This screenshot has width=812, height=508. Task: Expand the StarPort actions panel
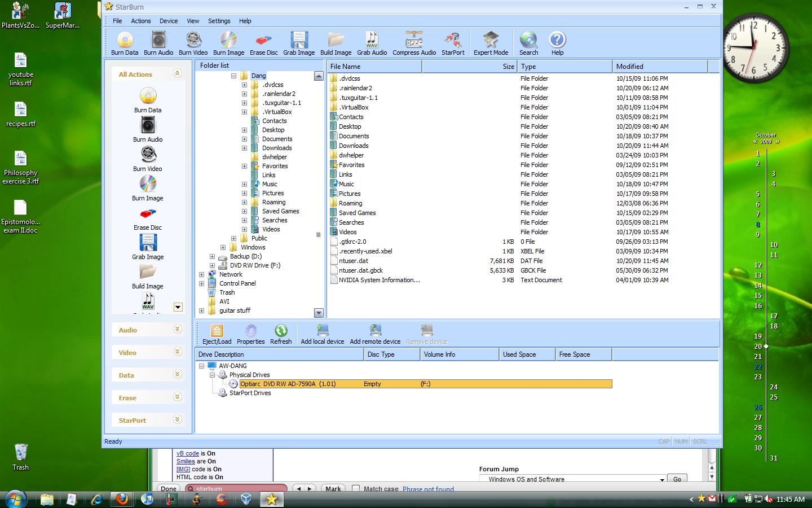coord(177,420)
